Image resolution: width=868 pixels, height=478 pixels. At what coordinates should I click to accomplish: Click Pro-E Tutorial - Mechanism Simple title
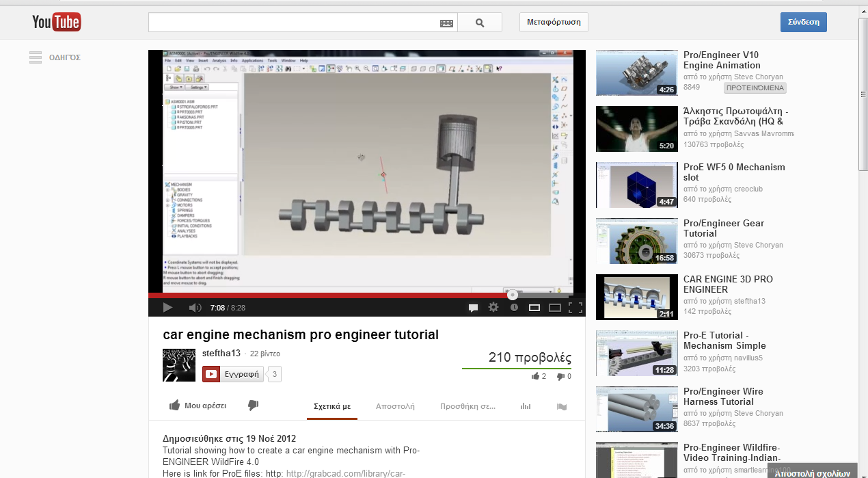click(724, 341)
